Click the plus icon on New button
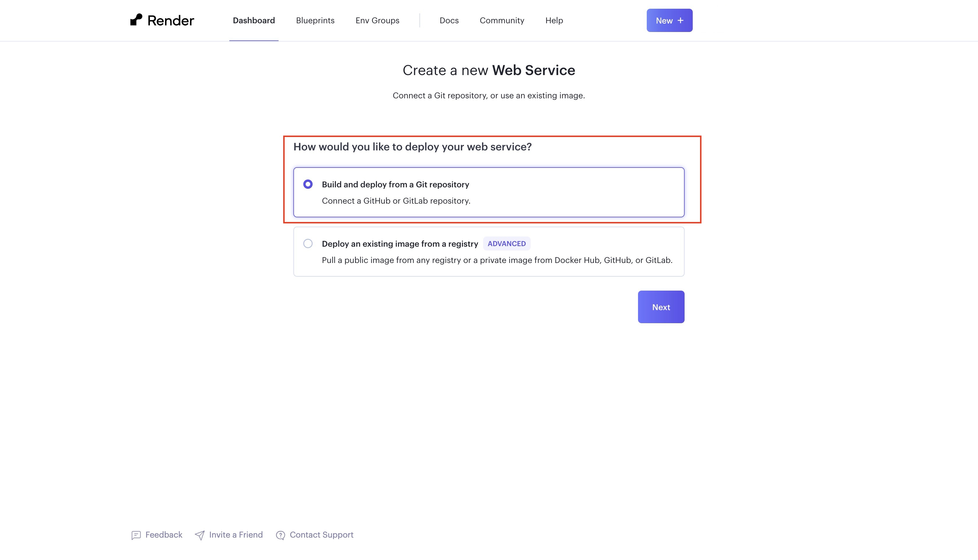The width and height of the screenshot is (978, 560). click(681, 20)
